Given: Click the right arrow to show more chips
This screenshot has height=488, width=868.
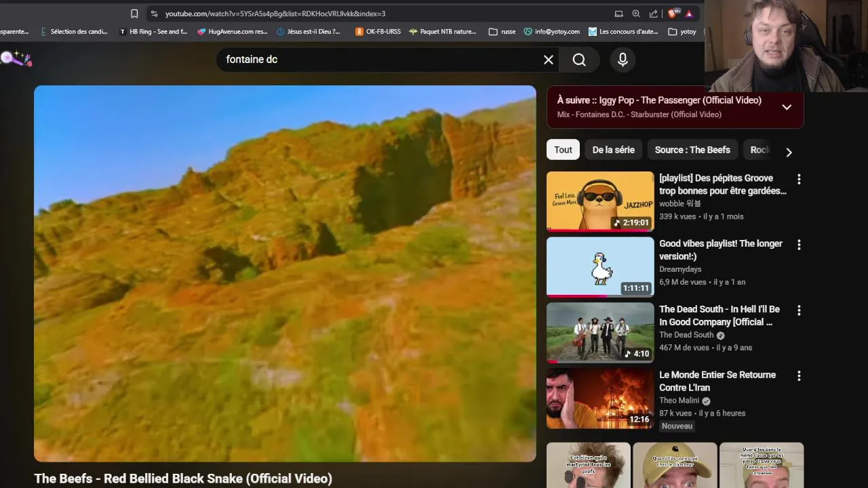Looking at the screenshot, I should pos(789,152).
